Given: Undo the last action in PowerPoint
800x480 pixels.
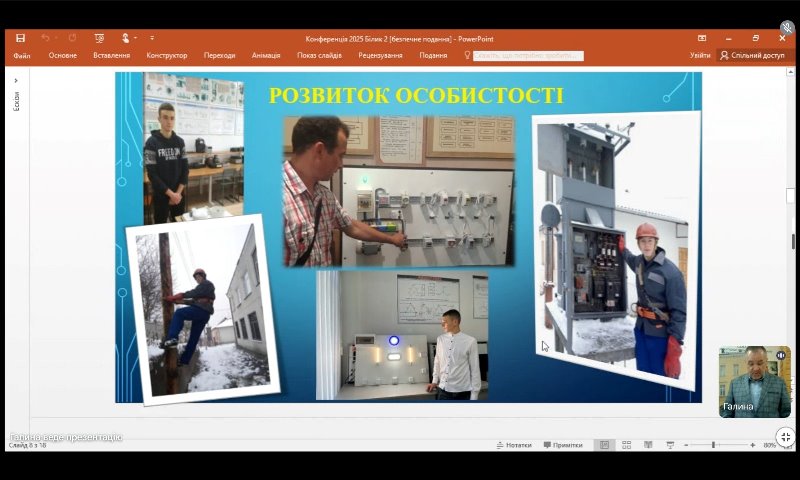Looking at the screenshot, I should [x=45, y=38].
